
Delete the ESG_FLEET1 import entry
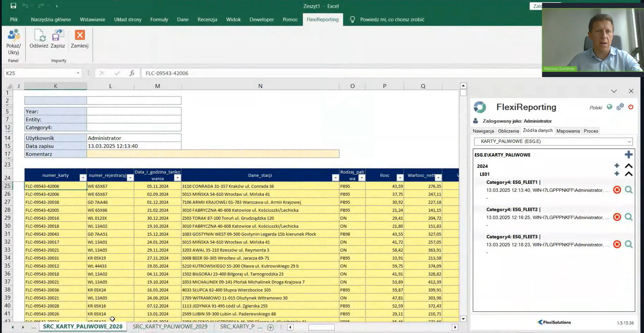617,190
